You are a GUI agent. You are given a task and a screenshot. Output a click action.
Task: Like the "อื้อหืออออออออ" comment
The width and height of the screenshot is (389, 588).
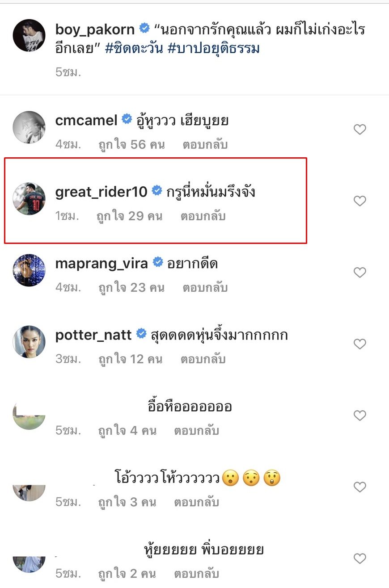(360, 416)
